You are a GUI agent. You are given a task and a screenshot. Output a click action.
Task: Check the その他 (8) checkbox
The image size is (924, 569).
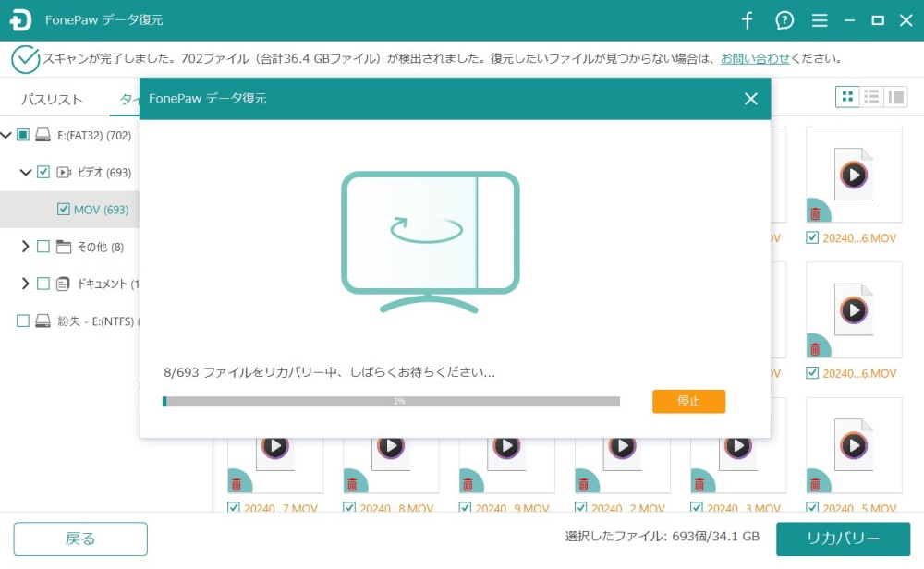(43, 247)
